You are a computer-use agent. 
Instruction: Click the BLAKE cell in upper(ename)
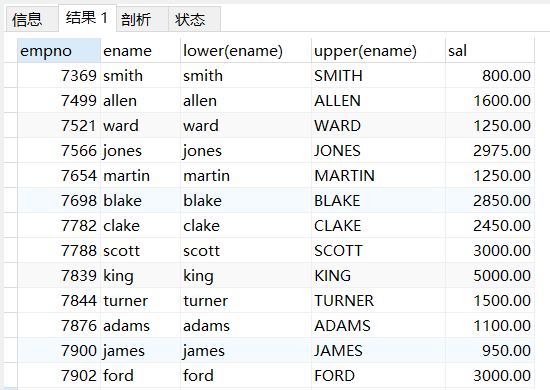coord(378,201)
